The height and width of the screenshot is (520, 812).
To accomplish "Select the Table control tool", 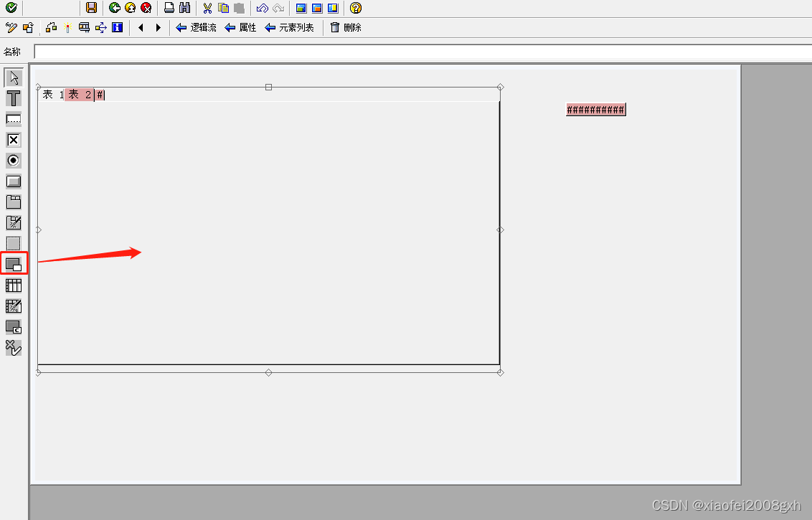I will 13,285.
